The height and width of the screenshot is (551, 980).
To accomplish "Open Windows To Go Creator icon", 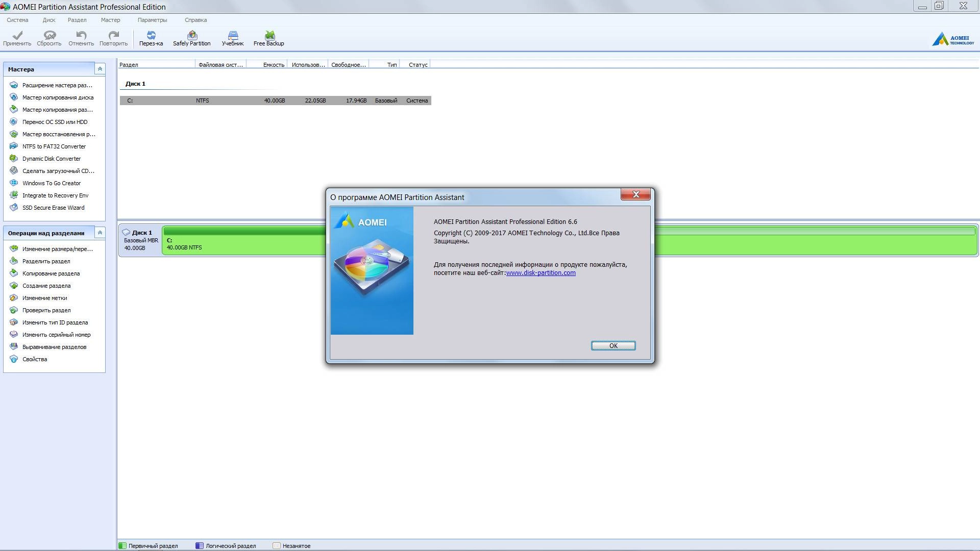I will tap(14, 183).
